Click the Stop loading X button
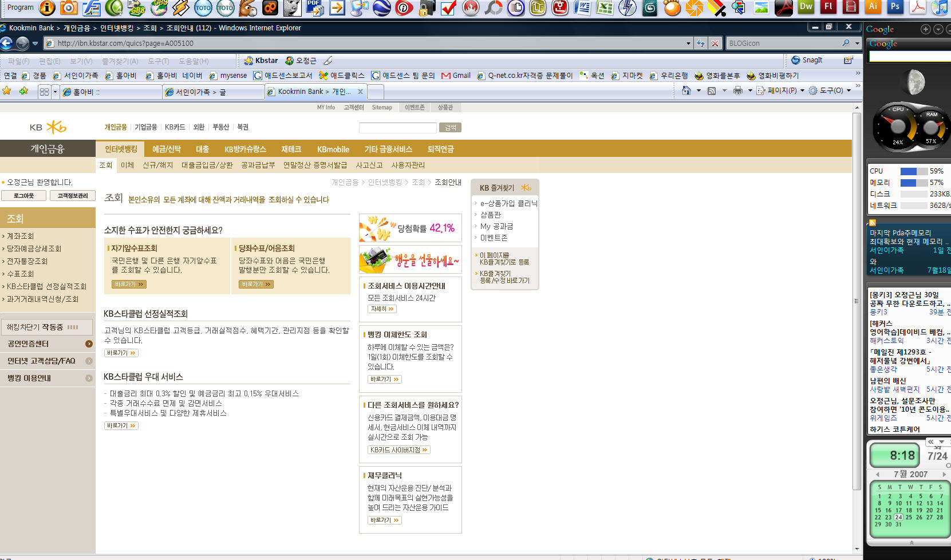This screenshot has width=951, height=560. tap(715, 43)
